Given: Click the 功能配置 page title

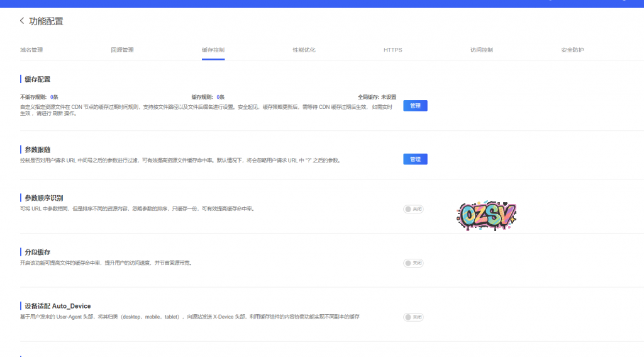Looking at the screenshot, I should click(46, 21).
